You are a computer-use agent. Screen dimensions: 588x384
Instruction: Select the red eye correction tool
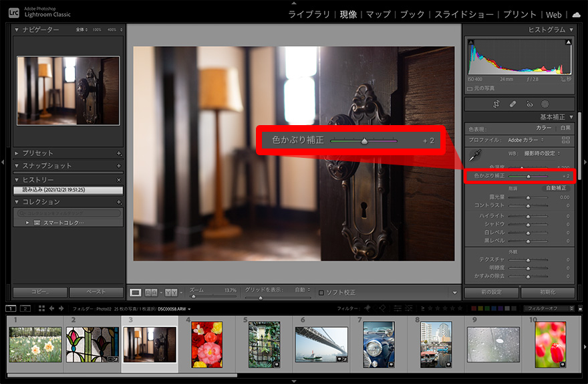529,104
